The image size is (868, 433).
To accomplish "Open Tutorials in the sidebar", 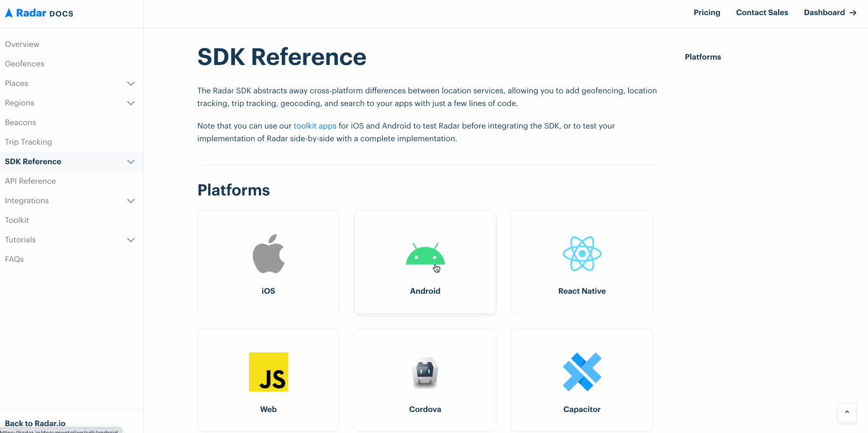I will (21, 240).
